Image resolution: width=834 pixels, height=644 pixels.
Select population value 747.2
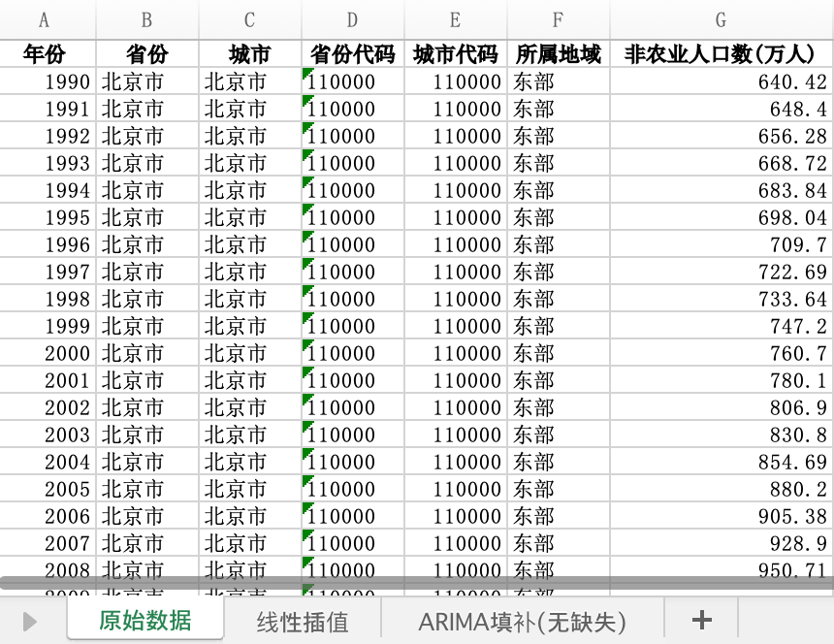pos(722,326)
